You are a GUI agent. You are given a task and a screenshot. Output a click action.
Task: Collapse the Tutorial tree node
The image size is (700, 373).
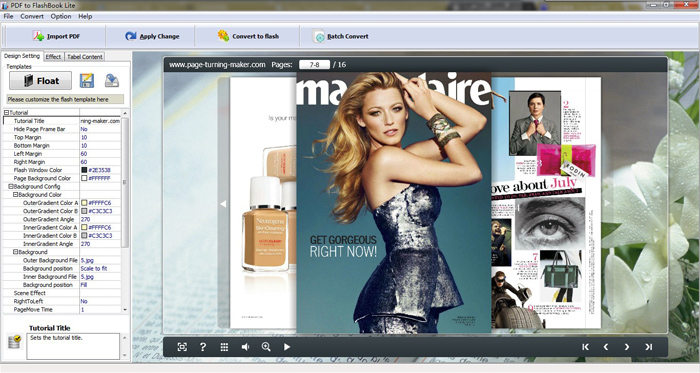tap(6, 112)
